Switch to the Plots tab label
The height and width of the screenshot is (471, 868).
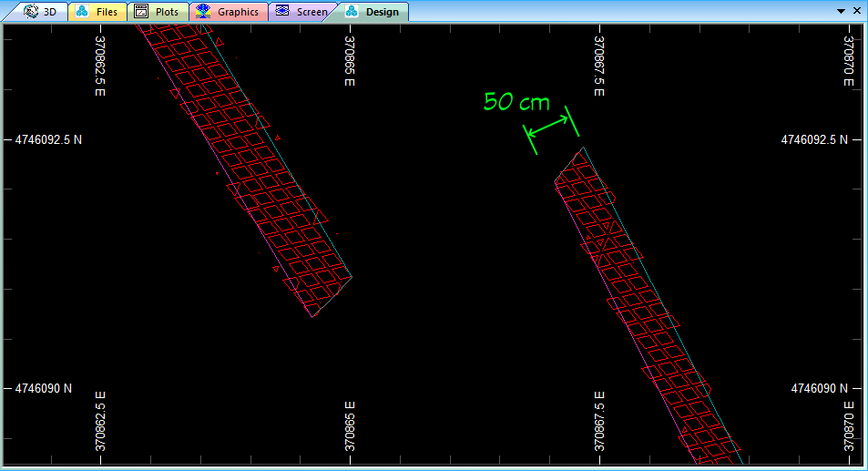pyautogui.click(x=167, y=12)
